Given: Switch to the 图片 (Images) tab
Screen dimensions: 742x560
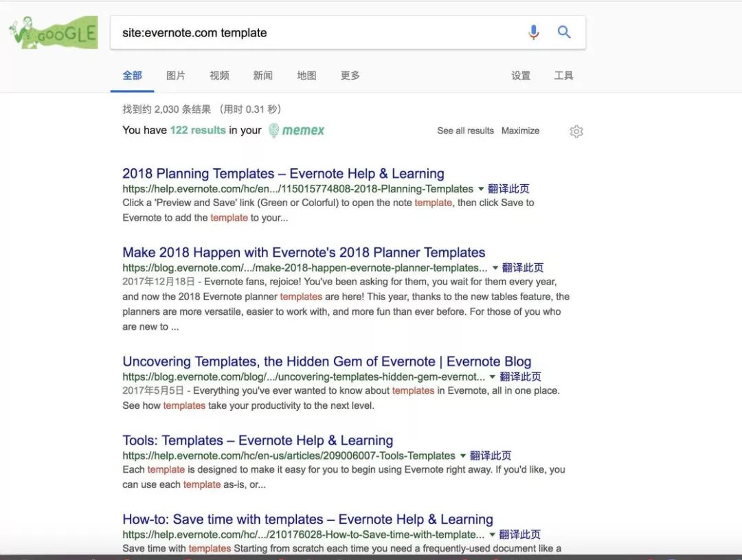Looking at the screenshot, I should pos(176,76).
